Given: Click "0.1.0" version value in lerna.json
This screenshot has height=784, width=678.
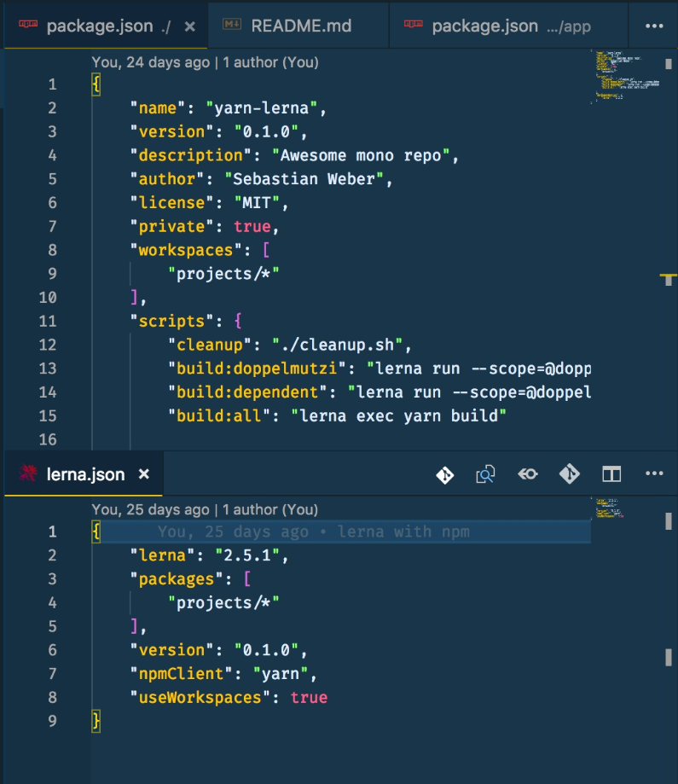Looking at the screenshot, I should [x=266, y=650].
